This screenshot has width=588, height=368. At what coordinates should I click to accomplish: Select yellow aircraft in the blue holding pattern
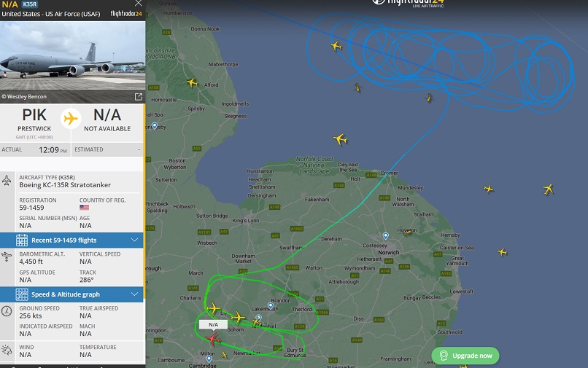point(336,46)
